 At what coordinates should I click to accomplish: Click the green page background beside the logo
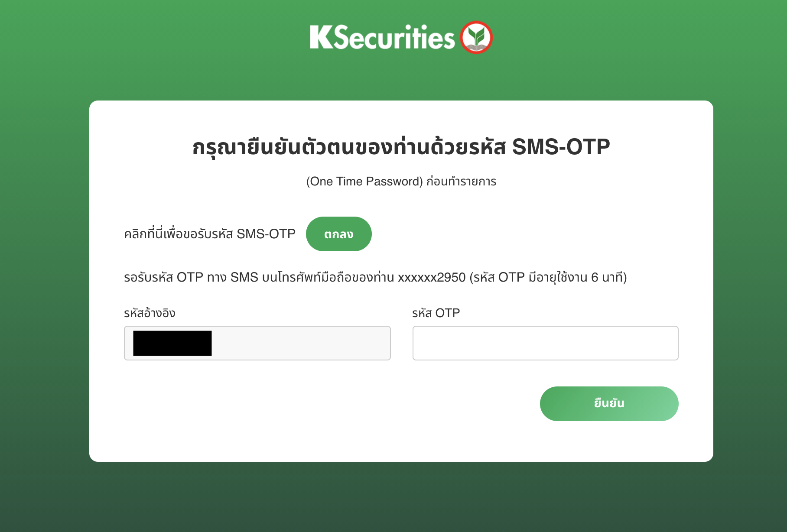pyautogui.click(x=173, y=39)
